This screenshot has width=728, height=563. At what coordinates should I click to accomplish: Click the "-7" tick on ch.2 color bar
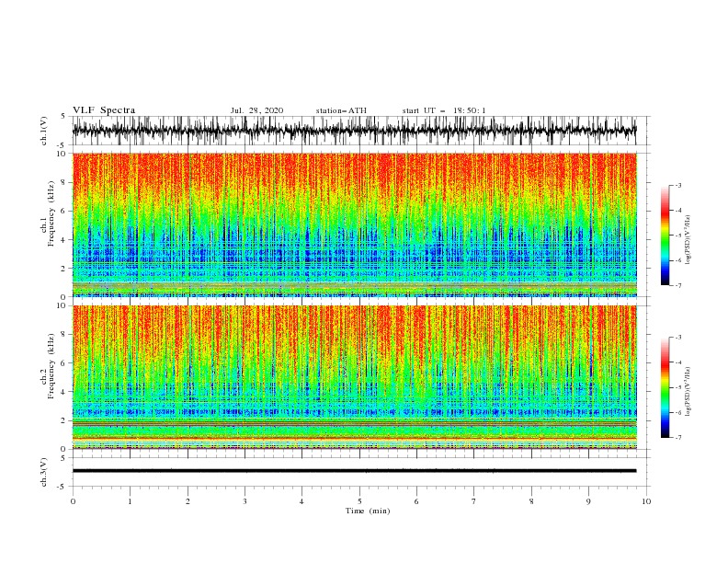point(677,437)
